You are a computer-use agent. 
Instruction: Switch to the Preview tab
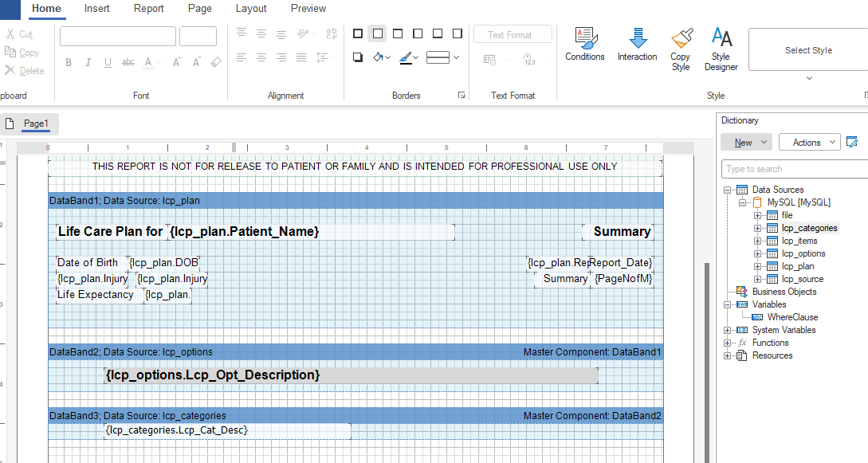click(308, 8)
